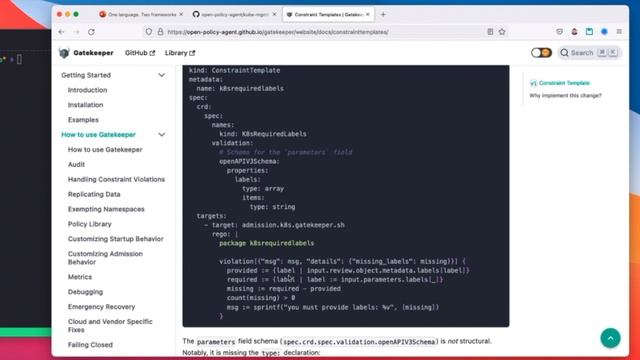This screenshot has height=360, width=640.
Task: Open How to use Gatekeeper subpage
Action: coord(105,150)
